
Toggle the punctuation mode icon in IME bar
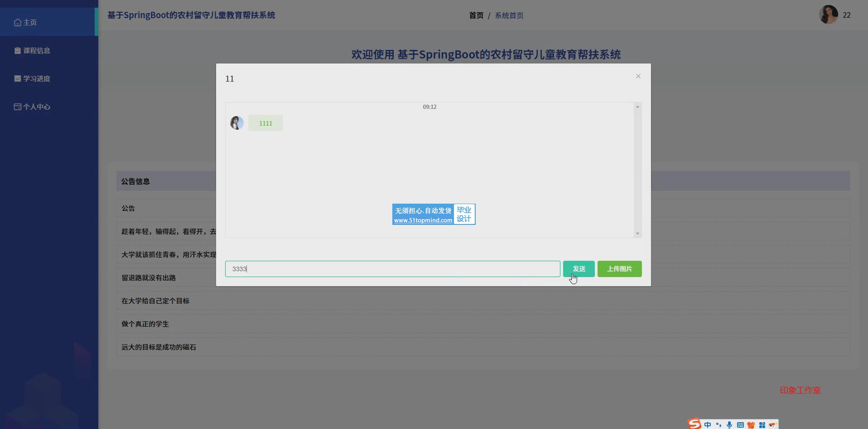click(719, 425)
